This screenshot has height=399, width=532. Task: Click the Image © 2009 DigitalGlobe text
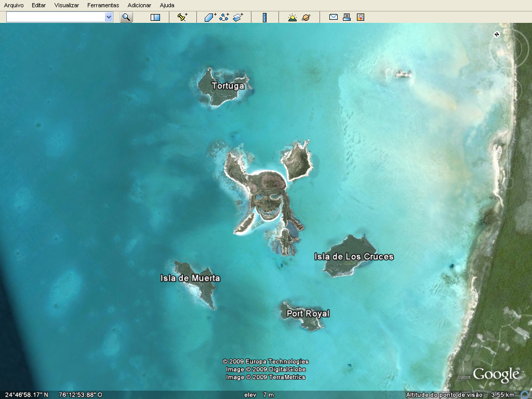click(265, 369)
